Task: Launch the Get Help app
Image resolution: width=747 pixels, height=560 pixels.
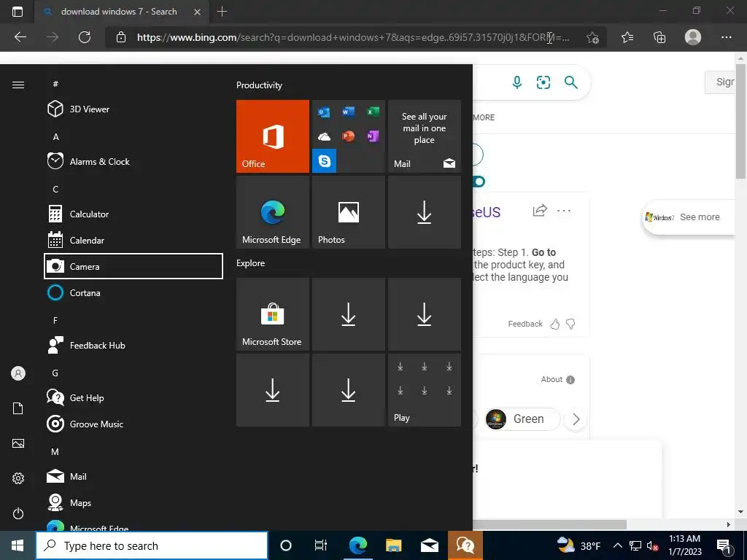Action: (x=133, y=397)
